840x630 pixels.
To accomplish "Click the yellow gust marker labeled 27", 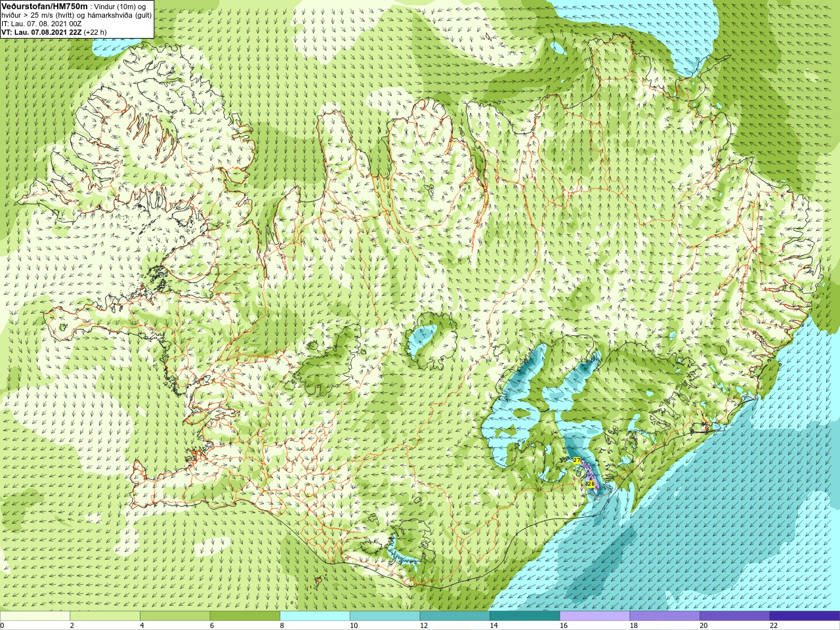I will point(576,461).
